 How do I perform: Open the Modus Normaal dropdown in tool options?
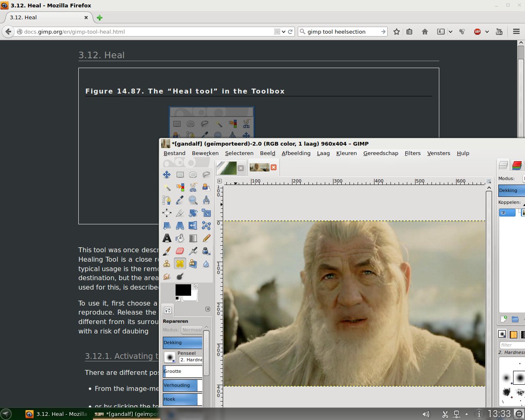pyautogui.click(x=192, y=330)
